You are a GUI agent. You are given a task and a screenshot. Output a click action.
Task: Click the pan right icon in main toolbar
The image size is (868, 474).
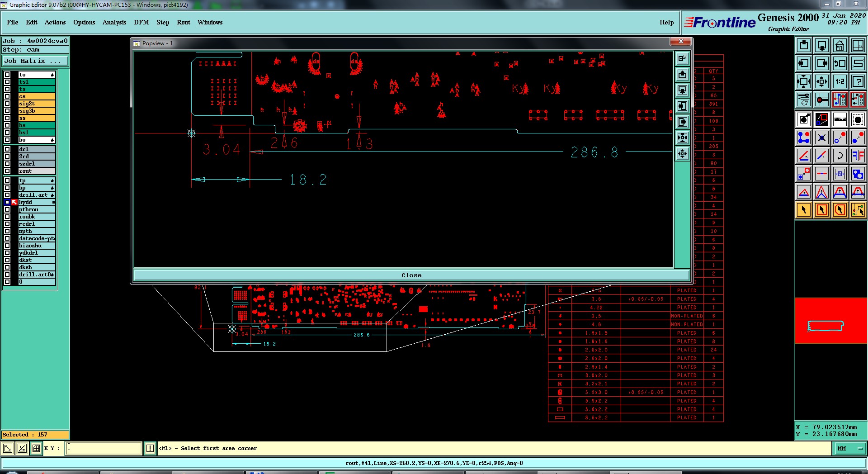coord(822,63)
